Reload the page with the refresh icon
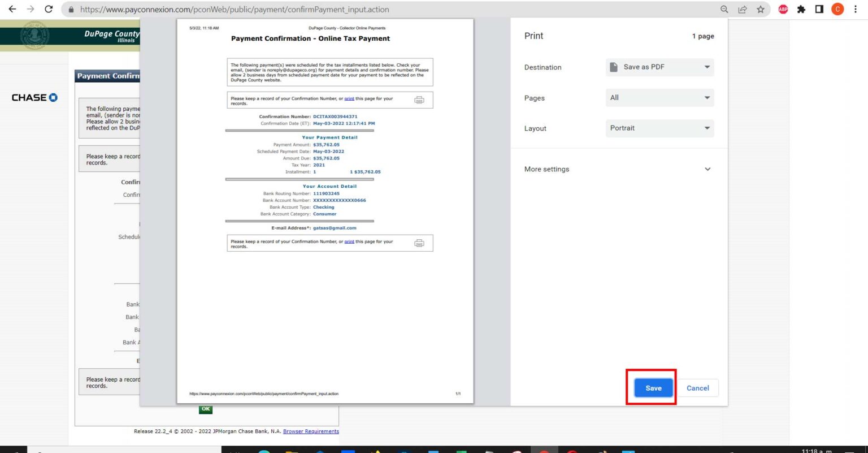Image resolution: width=868 pixels, height=453 pixels. [x=49, y=9]
